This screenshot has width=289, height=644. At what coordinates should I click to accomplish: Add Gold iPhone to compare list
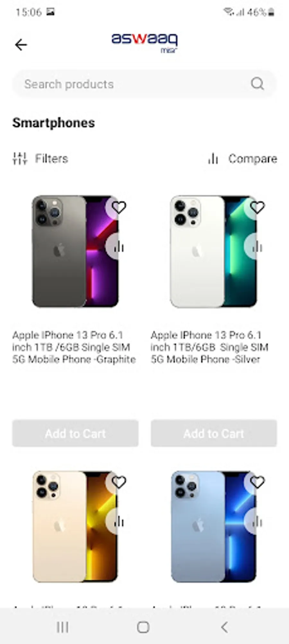[x=118, y=521]
